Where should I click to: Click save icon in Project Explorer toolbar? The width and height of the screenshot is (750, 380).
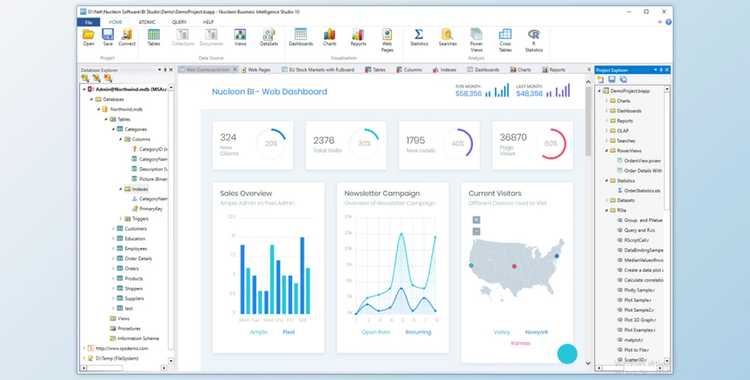click(x=612, y=79)
